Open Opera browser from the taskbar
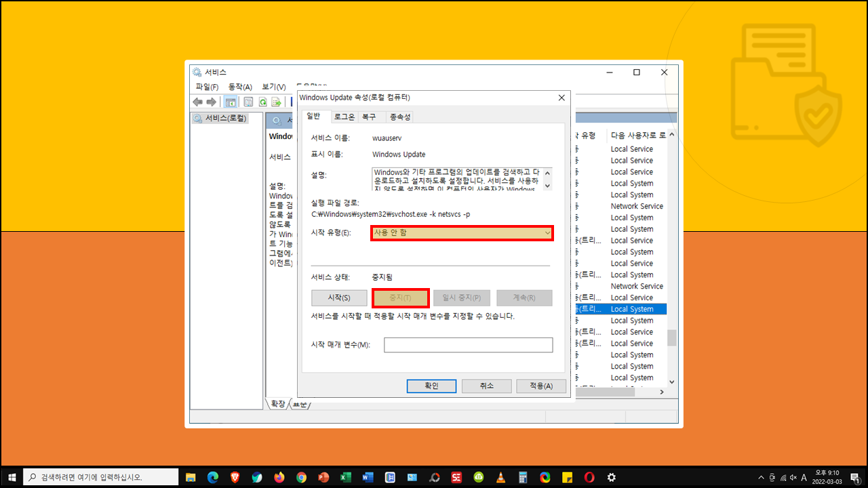The height and width of the screenshot is (488, 868). click(x=589, y=477)
